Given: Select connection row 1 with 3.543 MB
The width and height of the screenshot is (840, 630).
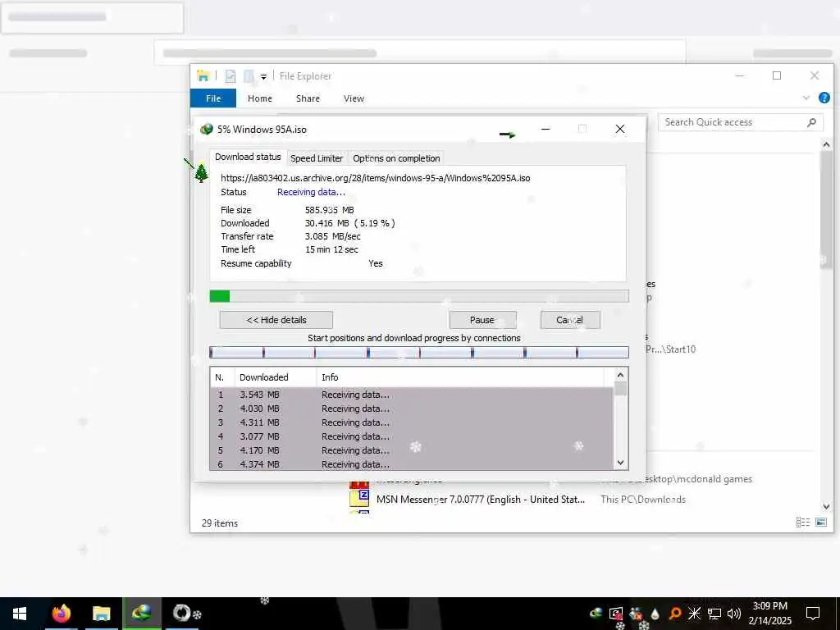Looking at the screenshot, I should point(412,395).
